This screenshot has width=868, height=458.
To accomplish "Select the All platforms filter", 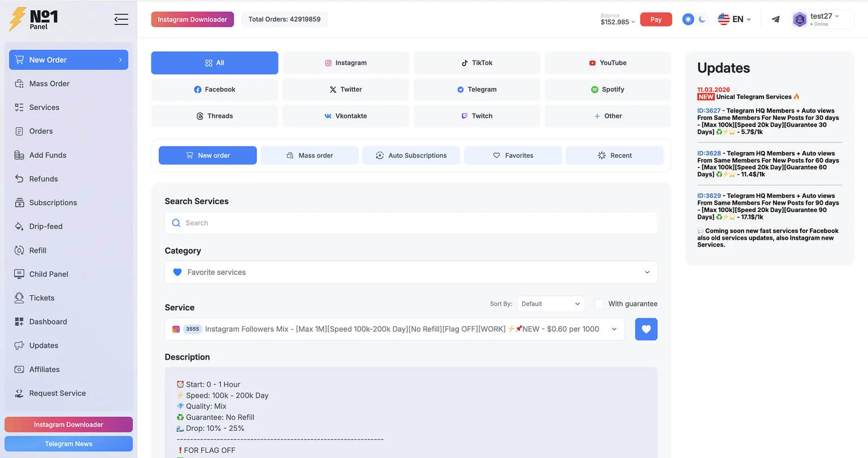I will click(215, 63).
